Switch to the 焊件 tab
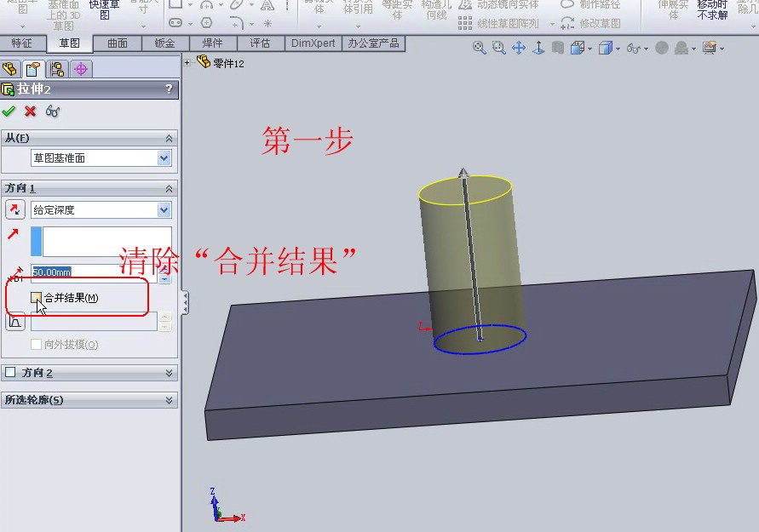This screenshot has width=759, height=532. tap(212, 43)
